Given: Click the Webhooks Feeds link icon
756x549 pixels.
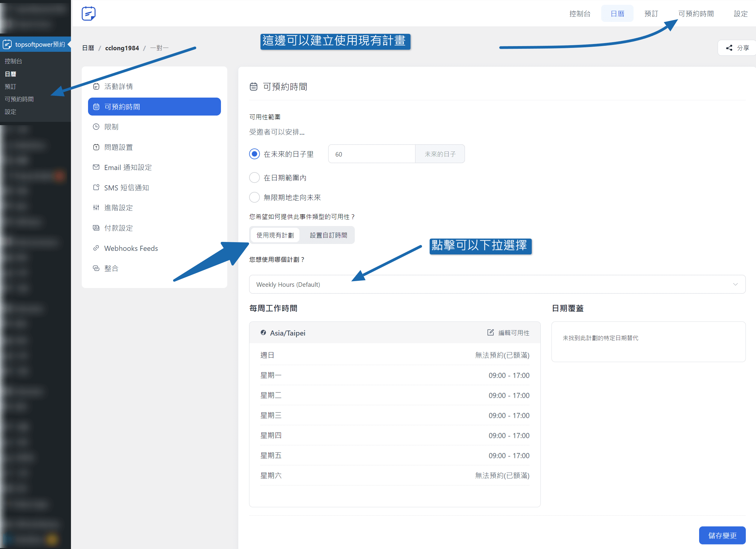Looking at the screenshot, I should [96, 248].
